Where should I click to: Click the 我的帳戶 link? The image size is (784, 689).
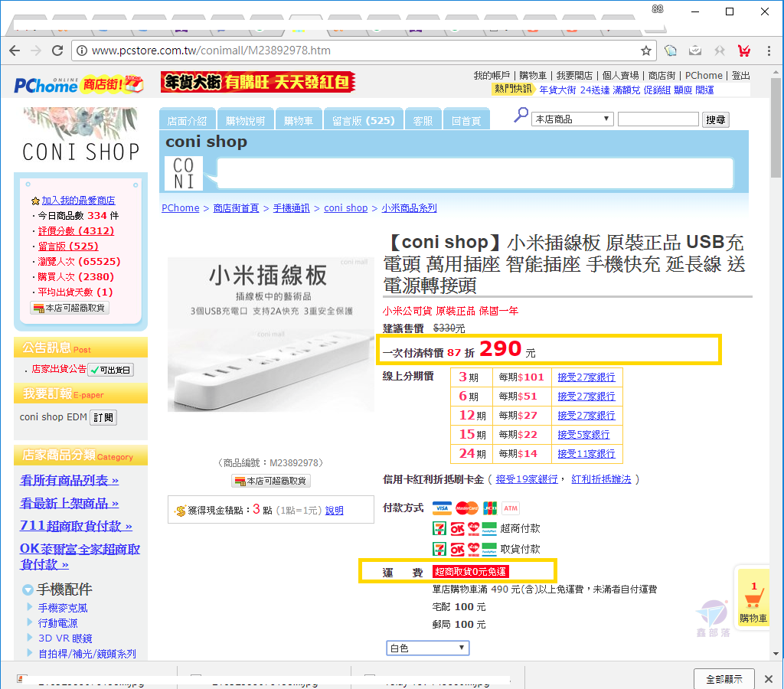(492, 76)
